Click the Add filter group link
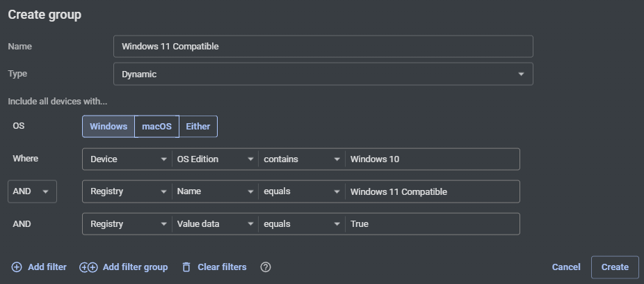Image resolution: width=644 pixels, height=284 pixels. tap(135, 267)
